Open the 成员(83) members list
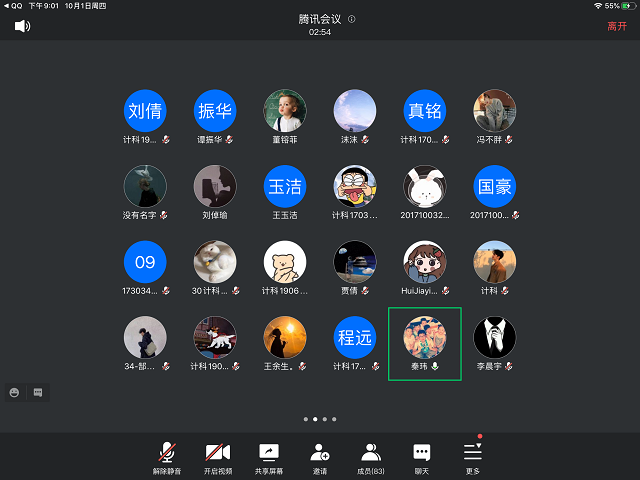Screen dimensions: 640x480 pyautogui.click(x=371, y=456)
